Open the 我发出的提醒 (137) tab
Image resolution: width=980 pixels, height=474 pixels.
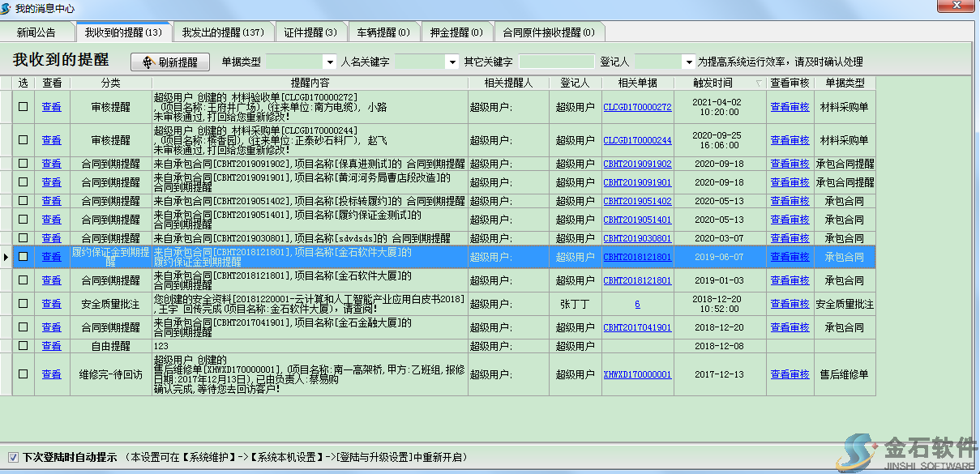click(x=223, y=33)
